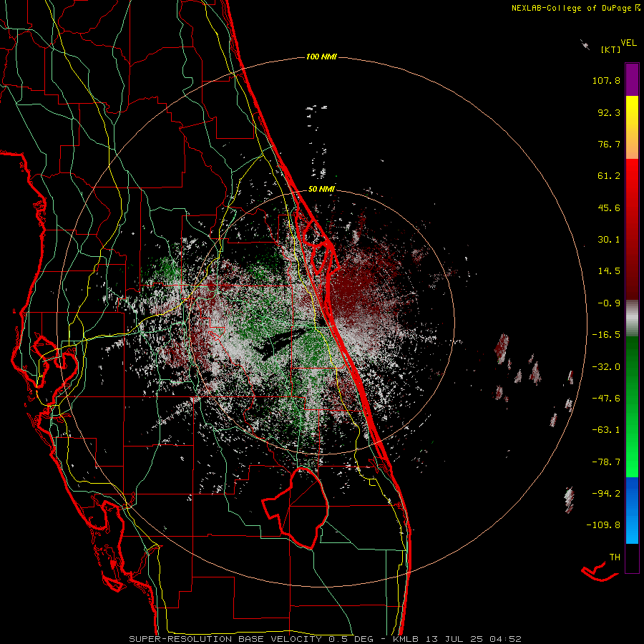The image size is (644, 644).
Task: Click the VEL legend heading
Action: [628, 43]
